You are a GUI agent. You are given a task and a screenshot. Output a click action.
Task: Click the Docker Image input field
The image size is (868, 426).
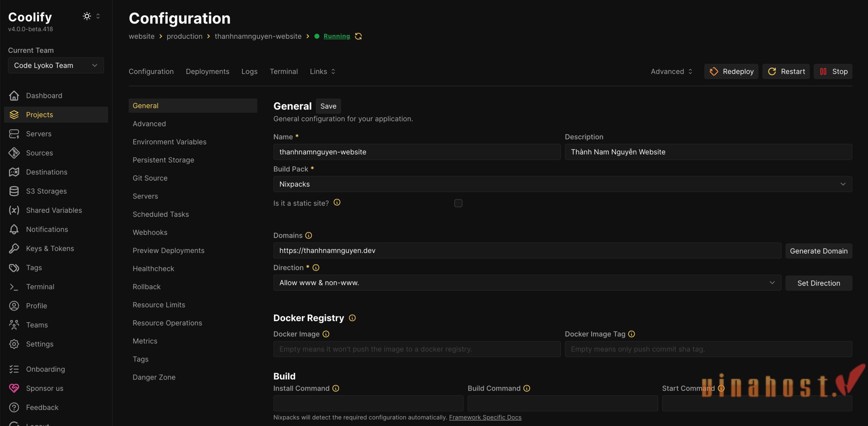(417, 349)
